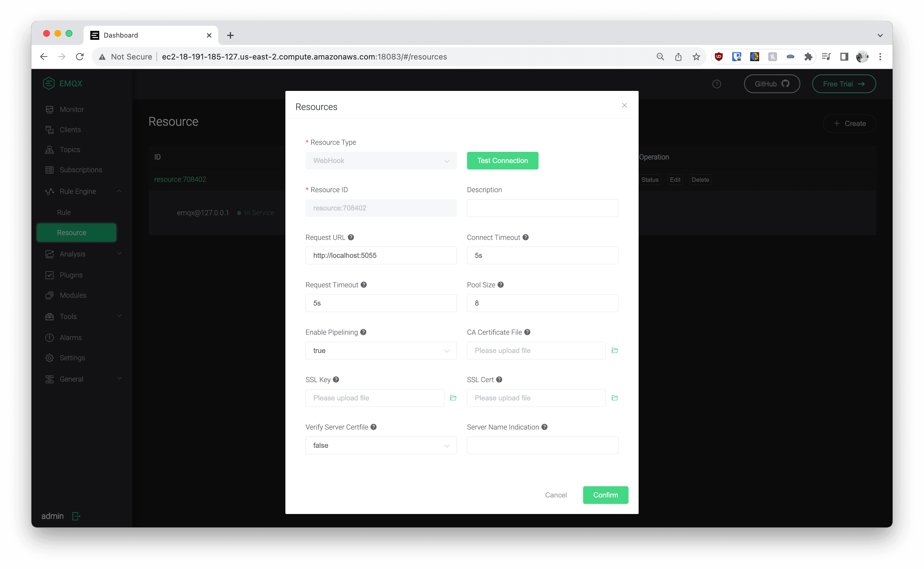
Task: Click the Pool Size help icon
Action: pos(500,284)
